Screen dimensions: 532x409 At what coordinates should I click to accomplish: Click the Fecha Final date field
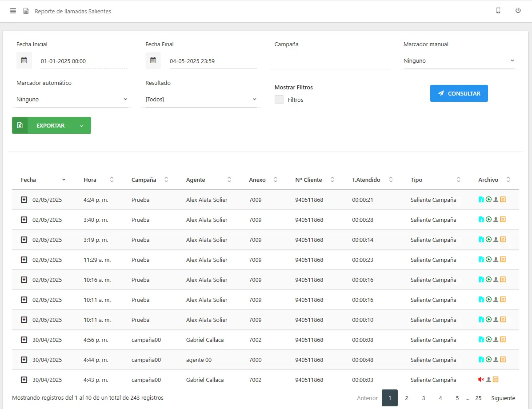(213, 61)
